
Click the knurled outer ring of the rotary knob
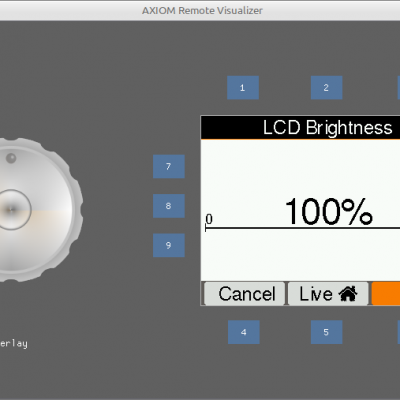pyautogui.click(x=77, y=210)
